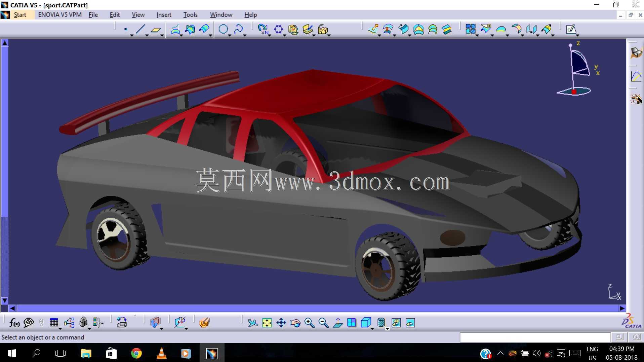Activate the Pan view tool

(x=281, y=323)
